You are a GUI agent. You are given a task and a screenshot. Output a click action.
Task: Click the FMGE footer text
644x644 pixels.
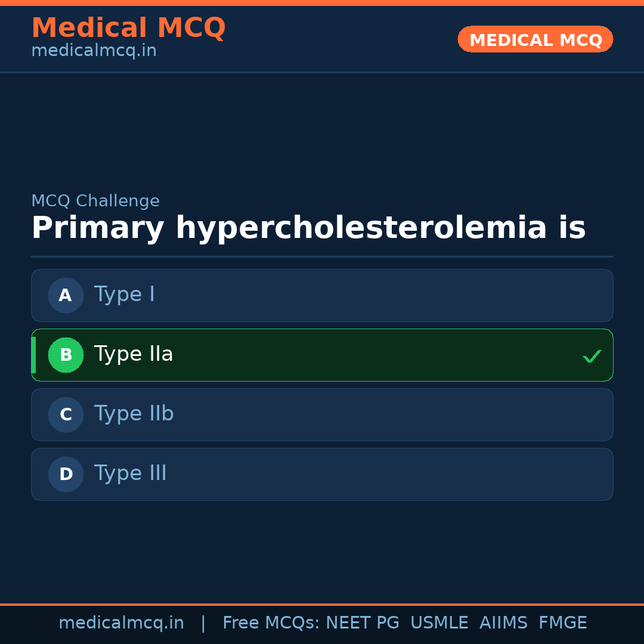562,623
